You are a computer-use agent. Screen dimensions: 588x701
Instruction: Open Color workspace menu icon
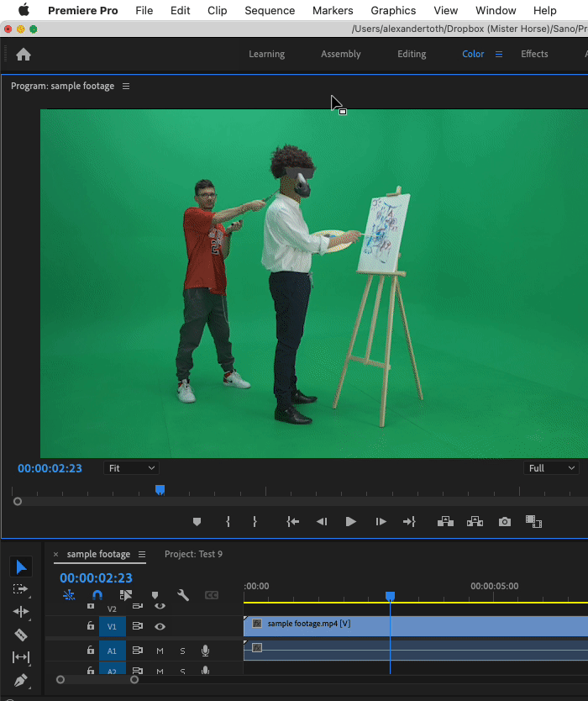499,54
